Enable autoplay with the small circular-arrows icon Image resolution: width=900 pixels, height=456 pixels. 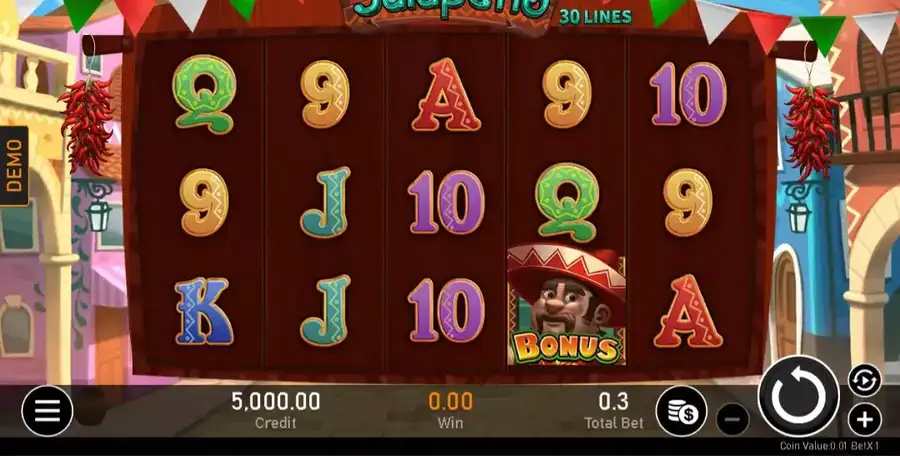(864, 380)
